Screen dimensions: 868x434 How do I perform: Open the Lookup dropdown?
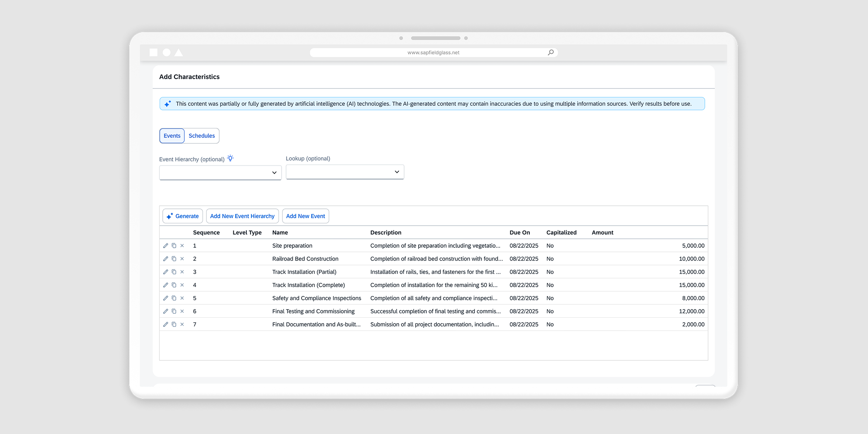(x=345, y=172)
